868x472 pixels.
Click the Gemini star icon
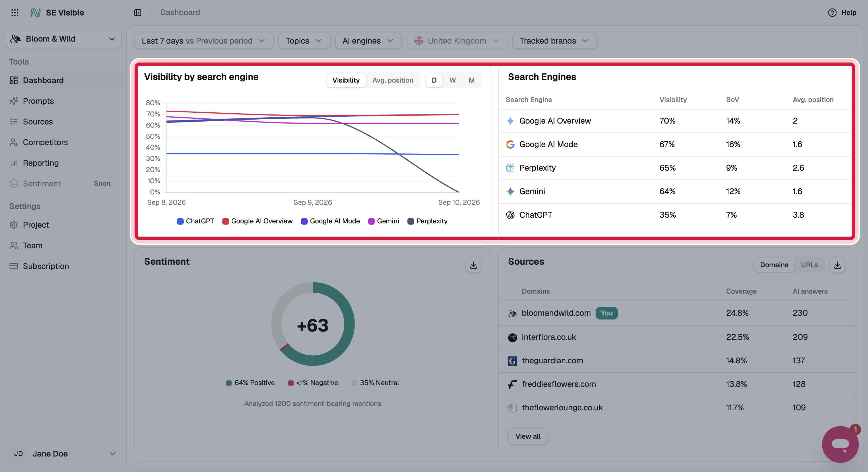pyautogui.click(x=510, y=191)
